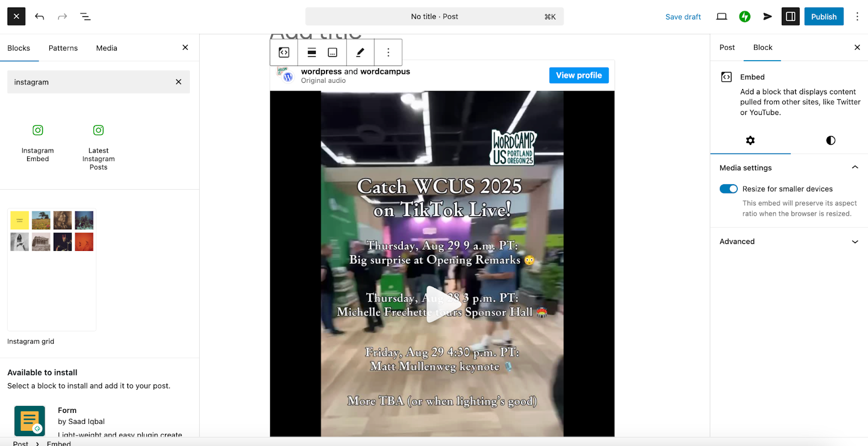The image size is (868, 446).
Task: Open the command palette bar
Action: point(435,16)
